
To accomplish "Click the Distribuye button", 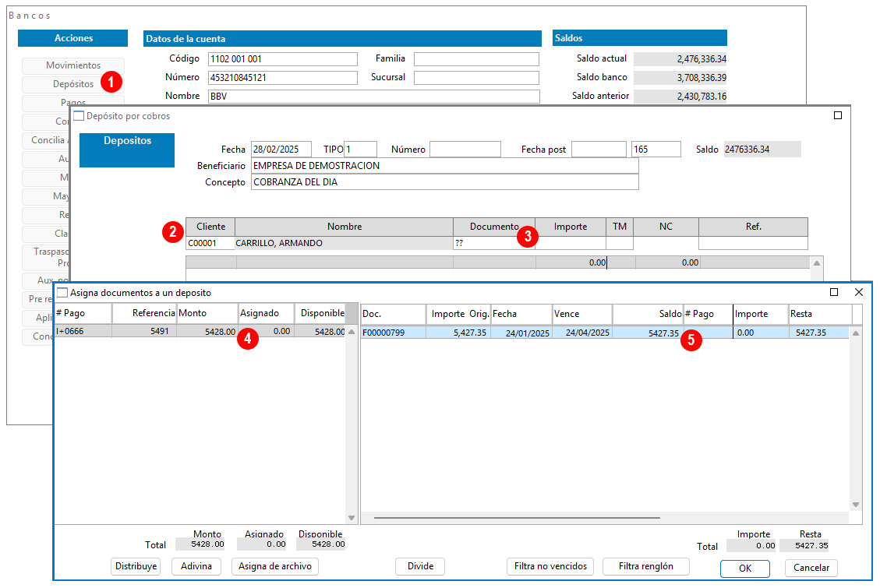I will coord(136,566).
